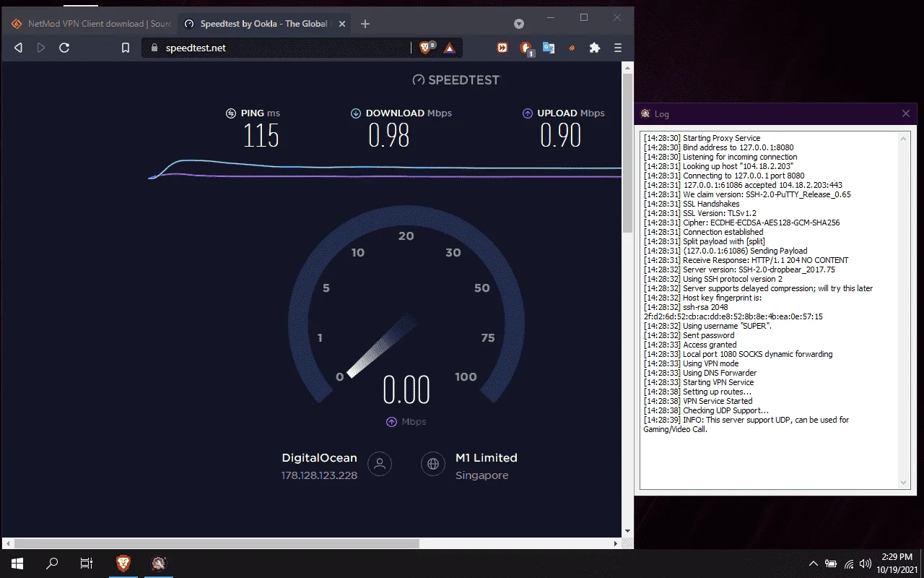Viewport: 924px width, 578px height.
Task: Click log line "Starting Proxy Service"
Action: coord(702,138)
